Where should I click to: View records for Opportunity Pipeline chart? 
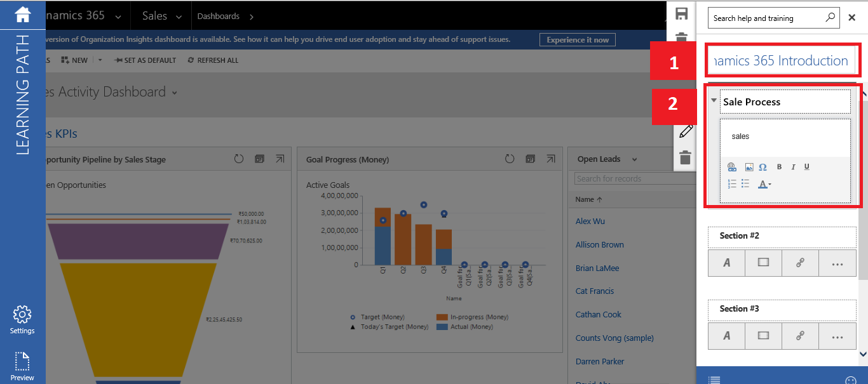click(x=259, y=159)
